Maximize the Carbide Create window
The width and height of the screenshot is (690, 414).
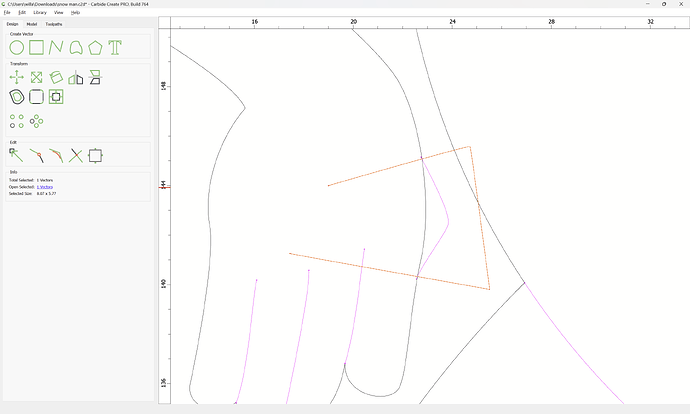(x=664, y=4)
